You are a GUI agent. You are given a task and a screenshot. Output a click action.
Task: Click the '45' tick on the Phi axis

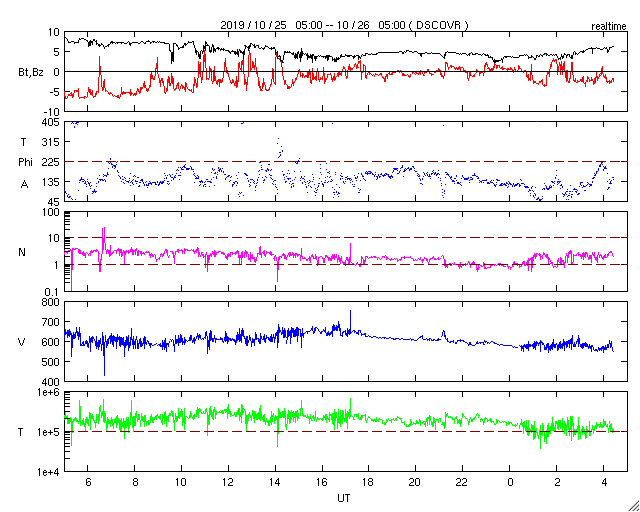(x=53, y=202)
